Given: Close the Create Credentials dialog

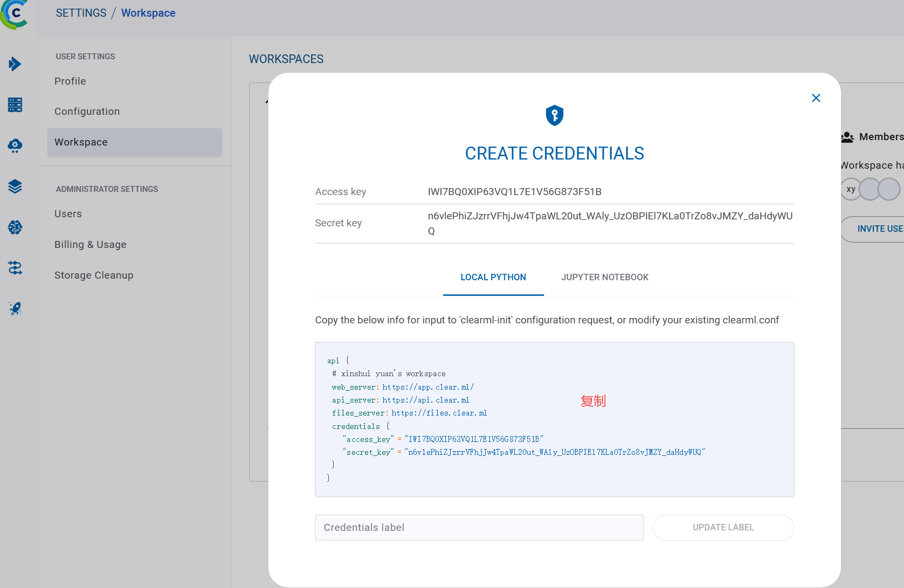Looking at the screenshot, I should [x=816, y=98].
